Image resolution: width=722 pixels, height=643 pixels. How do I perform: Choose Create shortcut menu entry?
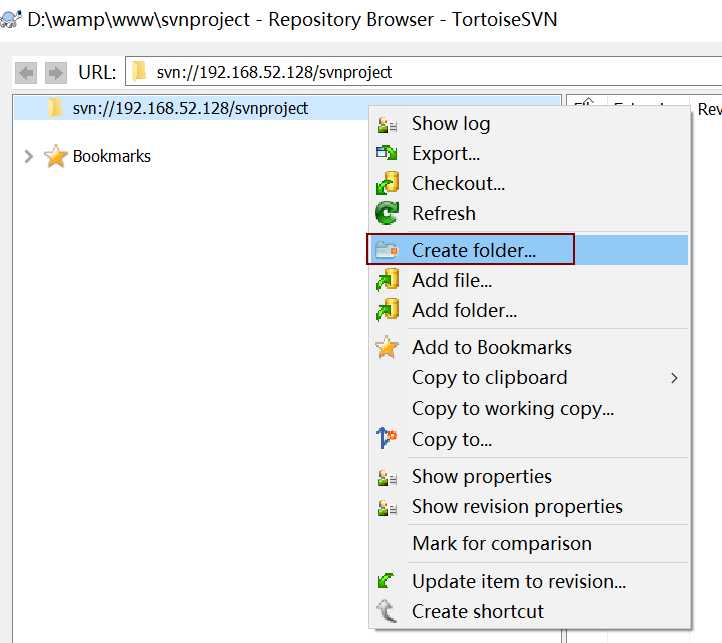(x=529, y=611)
